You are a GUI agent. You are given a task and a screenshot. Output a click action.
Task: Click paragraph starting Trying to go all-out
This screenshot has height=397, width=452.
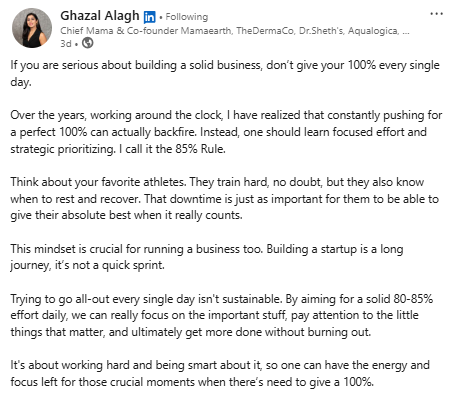click(x=221, y=315)
